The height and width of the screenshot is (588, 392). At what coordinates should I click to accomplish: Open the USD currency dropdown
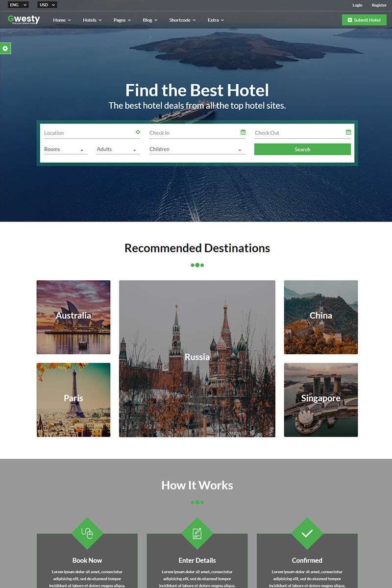coord(47,4)
